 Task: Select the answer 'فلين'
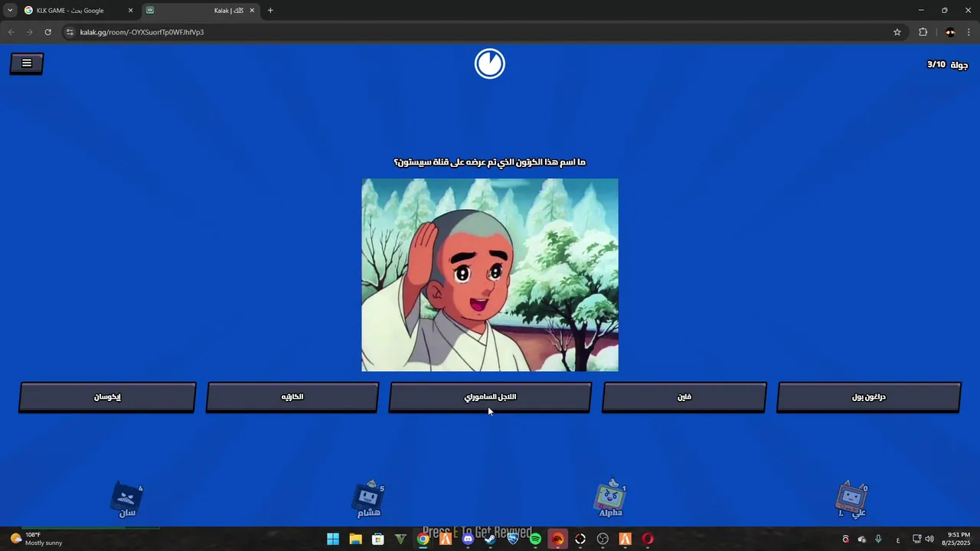(x=684, y=397)
